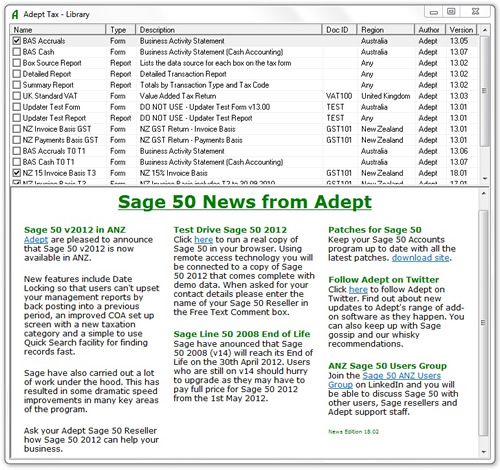Click the VAT100 Doc ID cell

[x=339, y=96]
